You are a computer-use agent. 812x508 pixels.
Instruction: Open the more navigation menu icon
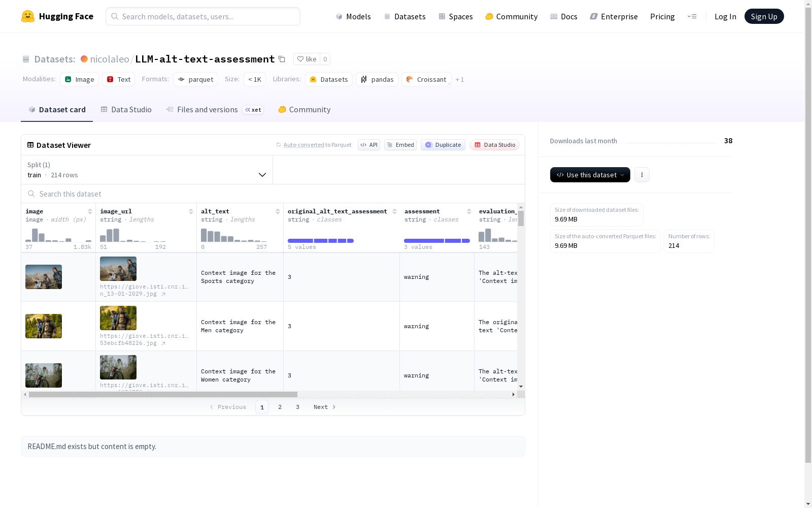click(x=692, y=16)
